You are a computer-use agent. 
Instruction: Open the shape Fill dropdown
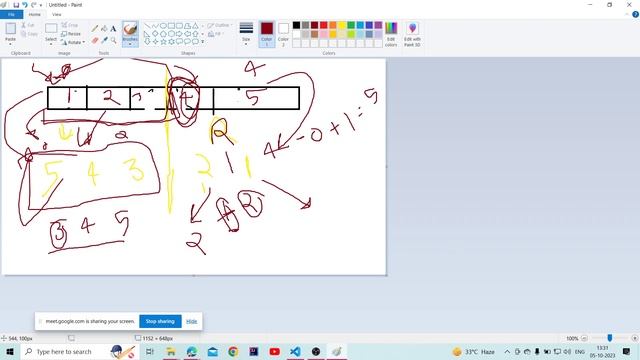tap(216, 34)
